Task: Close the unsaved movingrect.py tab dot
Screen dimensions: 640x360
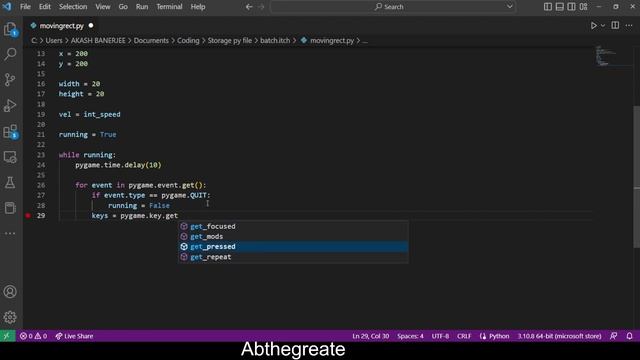Action: [91, 25]
